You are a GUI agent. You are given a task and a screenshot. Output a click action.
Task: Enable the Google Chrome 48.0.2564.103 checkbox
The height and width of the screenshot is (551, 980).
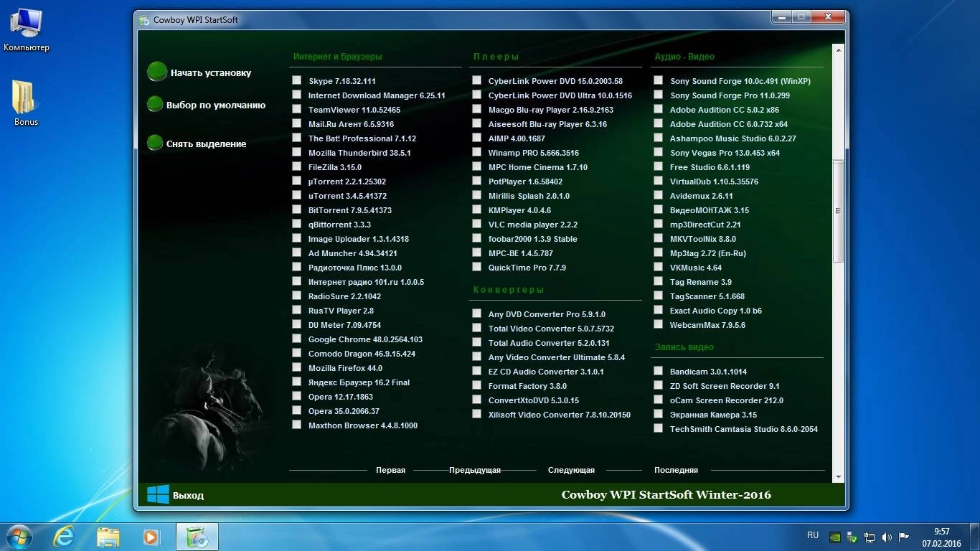coord(296,339)
